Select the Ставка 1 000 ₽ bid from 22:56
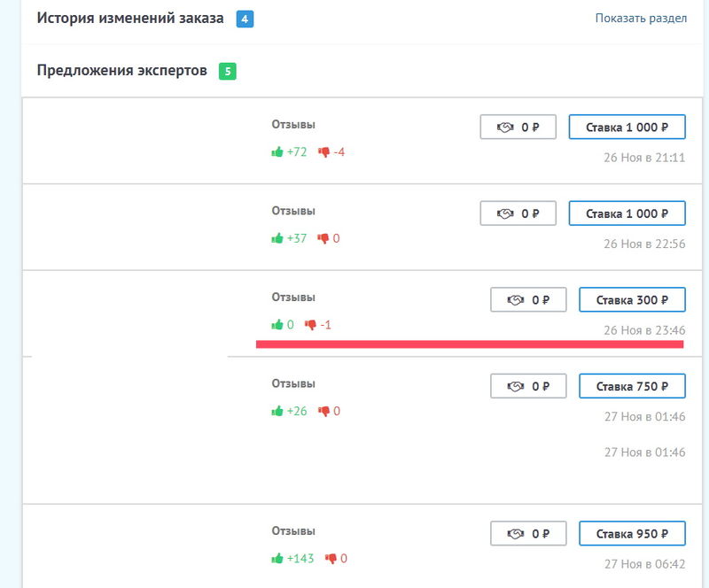 (627, 213)
